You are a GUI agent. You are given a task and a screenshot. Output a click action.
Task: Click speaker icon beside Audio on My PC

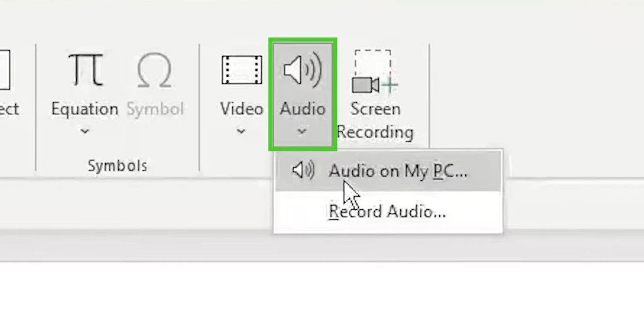click(x=303, y=170)
